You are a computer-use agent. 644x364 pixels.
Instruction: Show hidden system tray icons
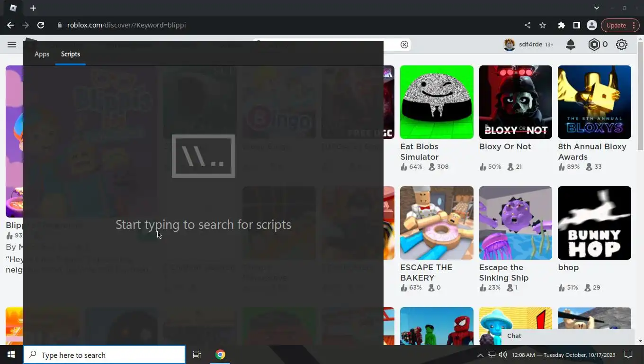480,355
